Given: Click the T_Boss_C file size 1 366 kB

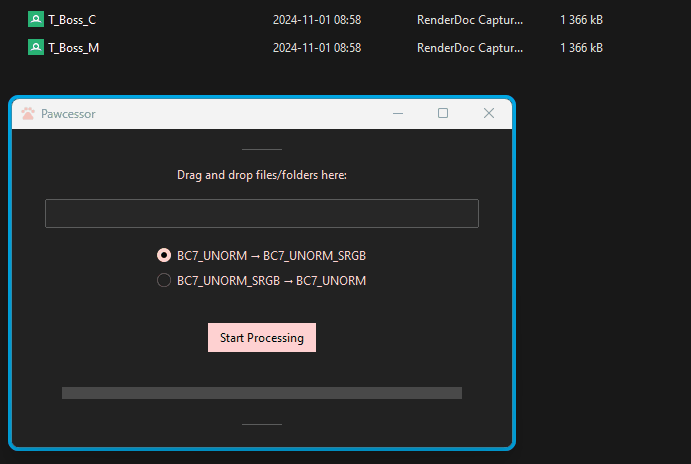Looking at the screenshot, I should tap(581, 19).
